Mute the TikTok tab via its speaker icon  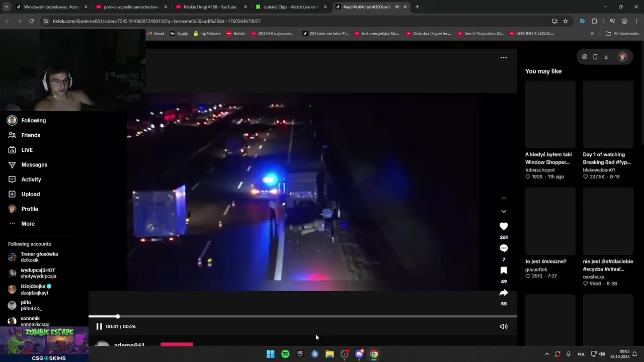(x=397, y=7)
